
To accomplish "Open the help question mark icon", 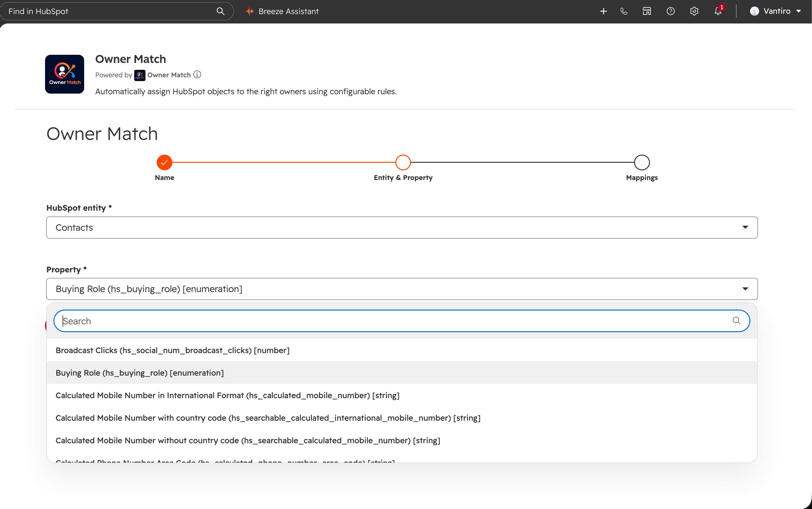I will (670, 11).
